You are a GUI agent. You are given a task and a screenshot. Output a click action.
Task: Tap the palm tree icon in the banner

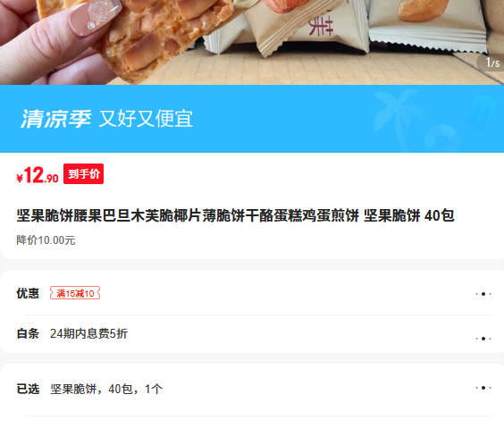point(397,117)
